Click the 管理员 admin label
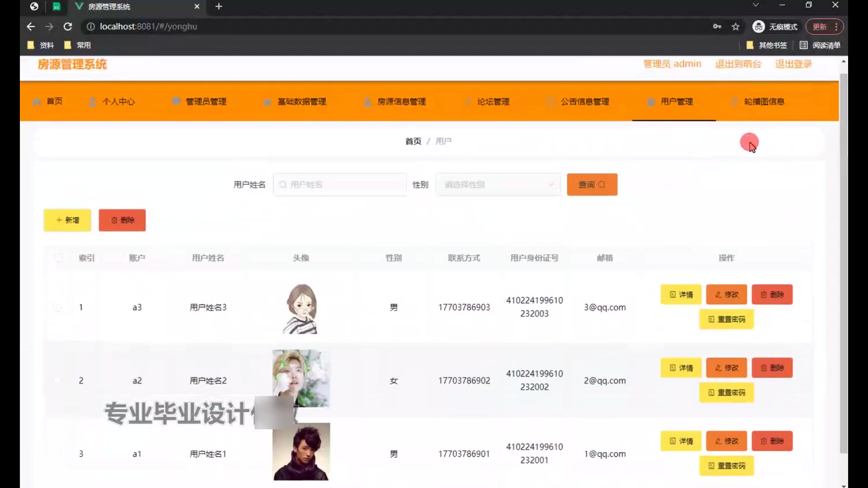This screenshot has width=868, height=488. coord(672,64)
